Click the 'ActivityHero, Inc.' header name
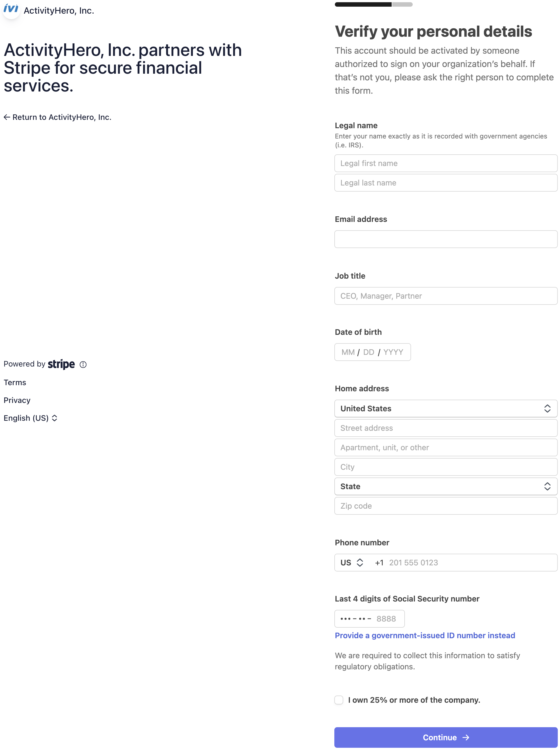Viewport: 560px width, 750px height. [59, 11]
